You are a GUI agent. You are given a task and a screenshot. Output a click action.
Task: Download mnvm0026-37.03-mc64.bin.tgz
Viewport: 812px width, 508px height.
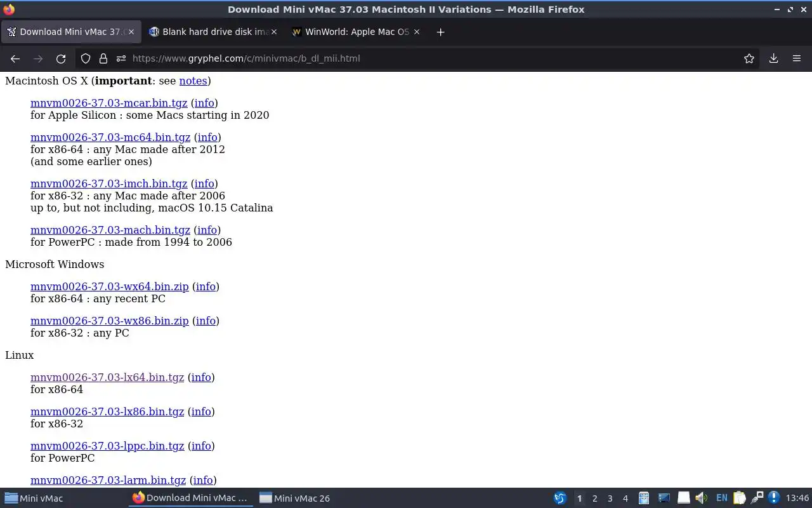pyautogui.click(x=110, y=137)
